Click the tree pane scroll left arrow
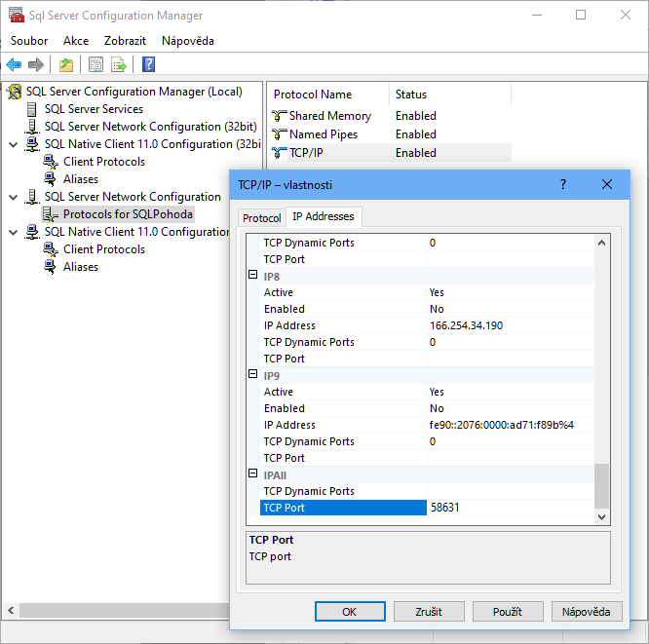This screenshot has height=644, width=649. tap(11, 611)
